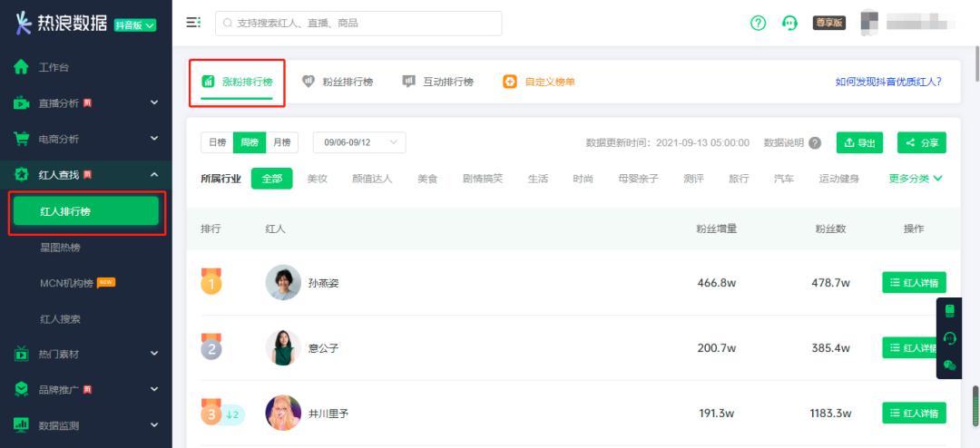This screenshot has height=448, width=980.
Task: Click 红人详情 button for 井川里予
Action: click(915, 413)
